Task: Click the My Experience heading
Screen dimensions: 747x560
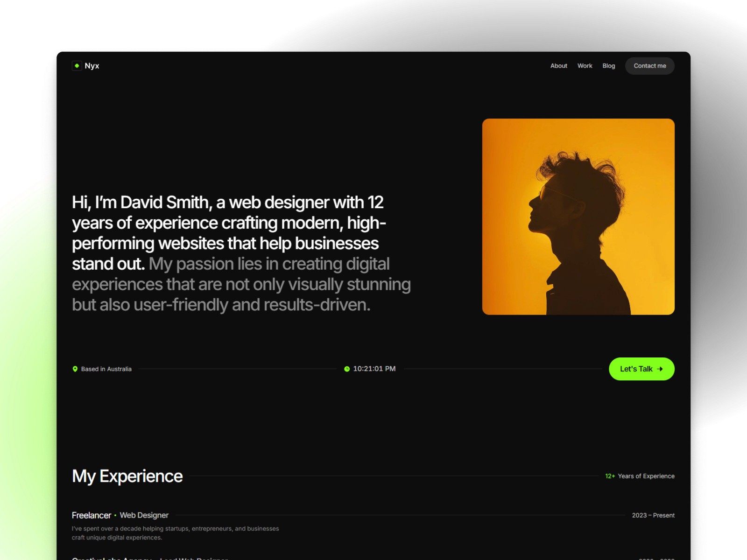Action: (x=127, y=476)
